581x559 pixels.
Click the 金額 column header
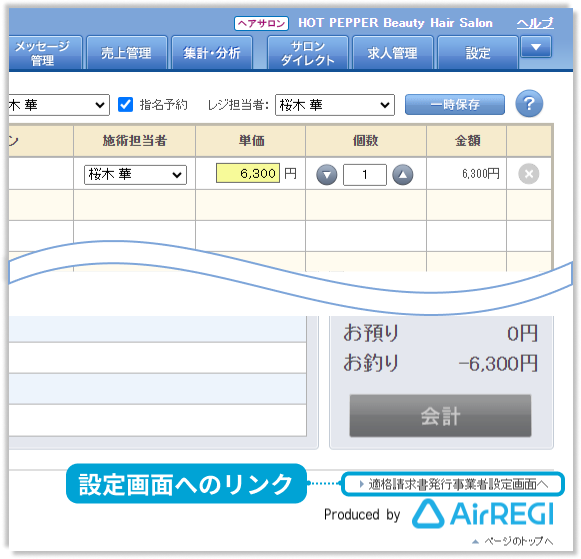click(x=467, y=141)
